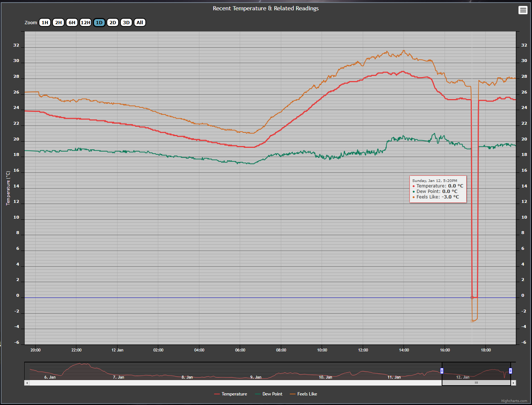The image size is (532, 405).
Task: Toggle the Feels Like series in legend
Action: (x=303, y=394)
